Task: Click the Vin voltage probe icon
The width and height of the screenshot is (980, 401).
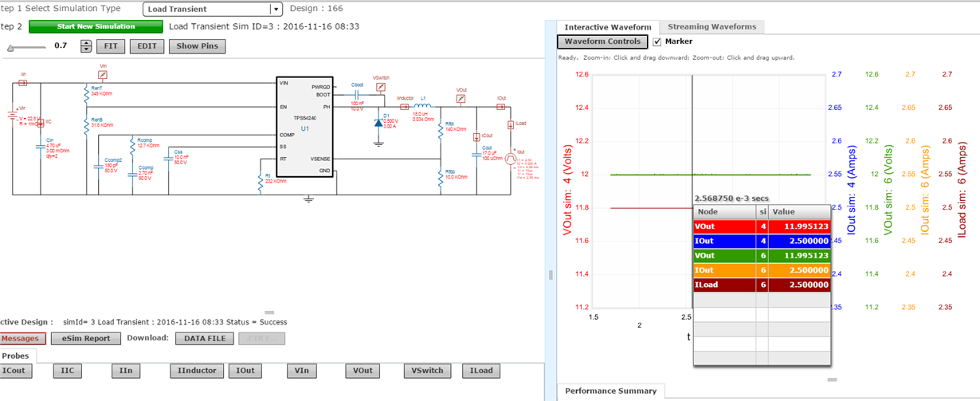Action: point(103,75)
